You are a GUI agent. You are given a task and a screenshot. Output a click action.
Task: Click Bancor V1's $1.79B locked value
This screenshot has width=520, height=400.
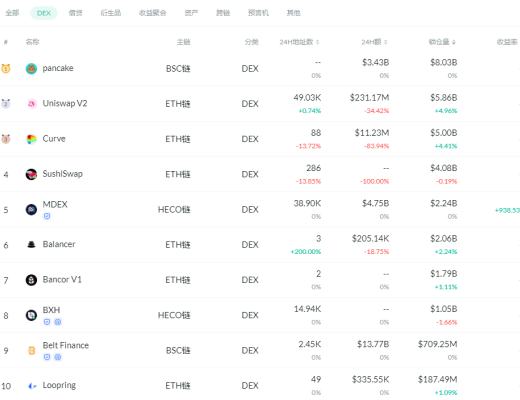click(x=443, y=274)
